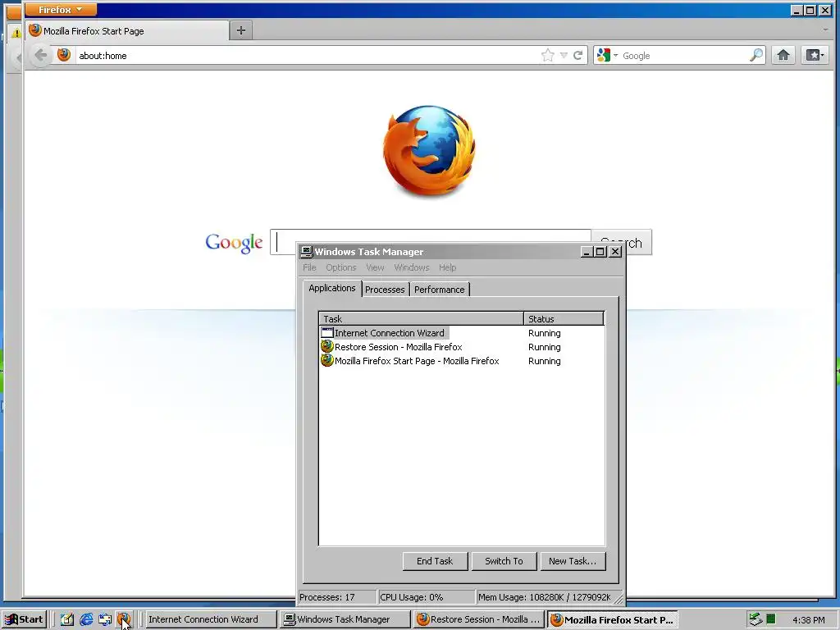This screenshot has width=840, height=630.
Task: Click the yellow warning icon at left edge
Action: click(16, 33)
